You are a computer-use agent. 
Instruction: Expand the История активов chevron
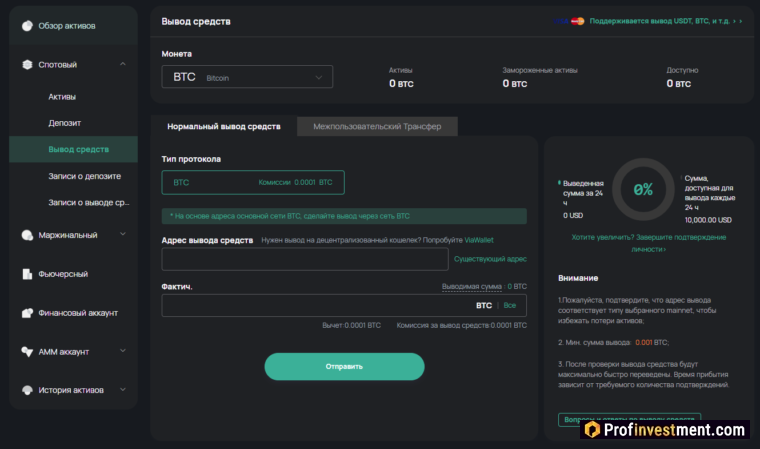[x=123, y=389]
